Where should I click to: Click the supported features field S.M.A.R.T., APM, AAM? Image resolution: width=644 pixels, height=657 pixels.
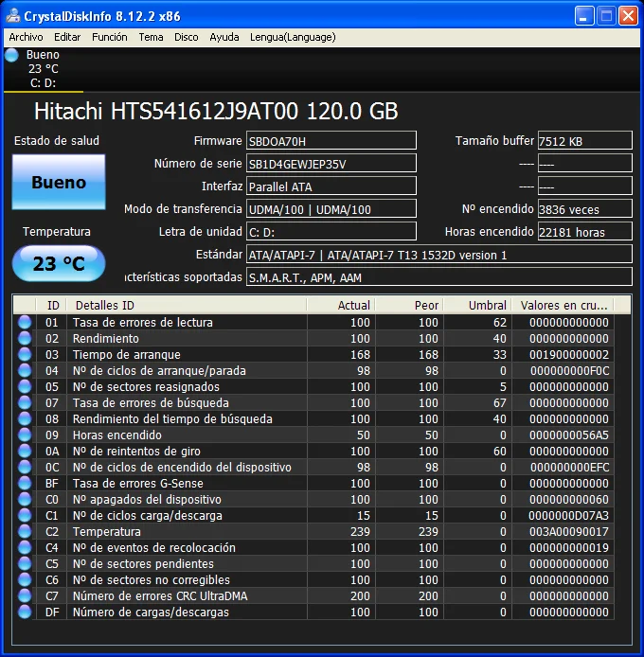[439, 276]
